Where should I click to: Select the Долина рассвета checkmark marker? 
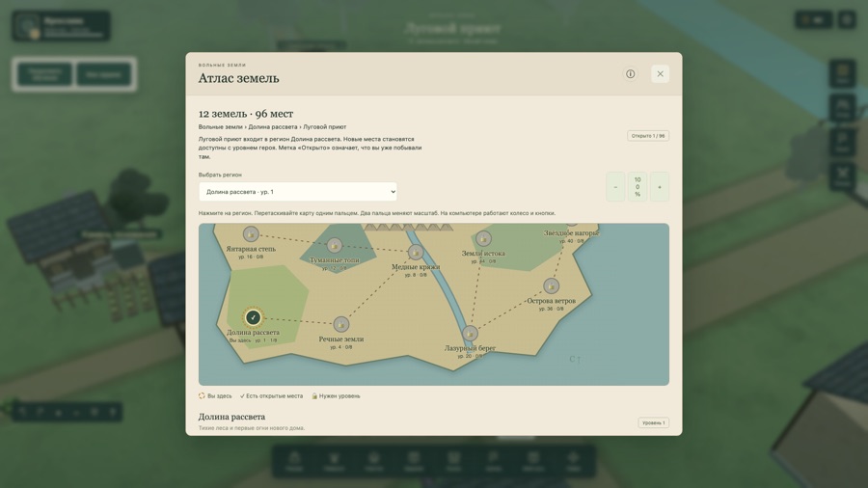point(253,317)
